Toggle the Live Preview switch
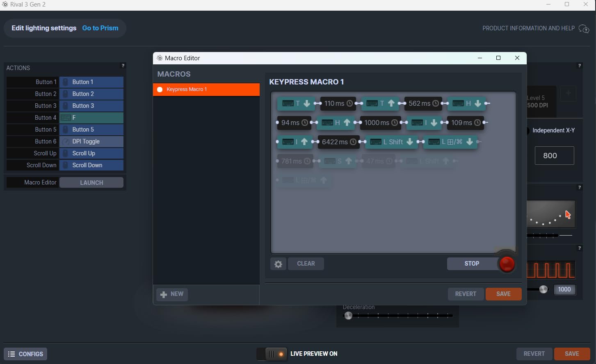596x364 pixels. [272, 354]
